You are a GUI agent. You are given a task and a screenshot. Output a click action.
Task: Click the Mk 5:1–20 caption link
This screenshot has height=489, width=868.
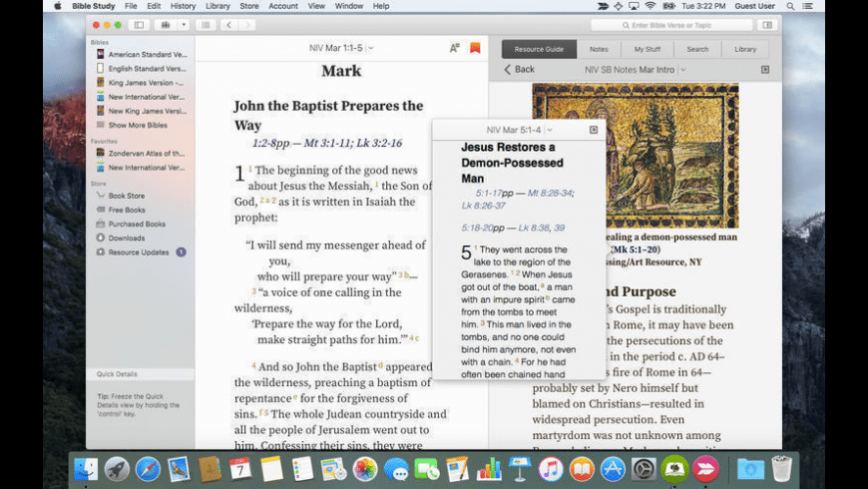[x=635, y=249]
